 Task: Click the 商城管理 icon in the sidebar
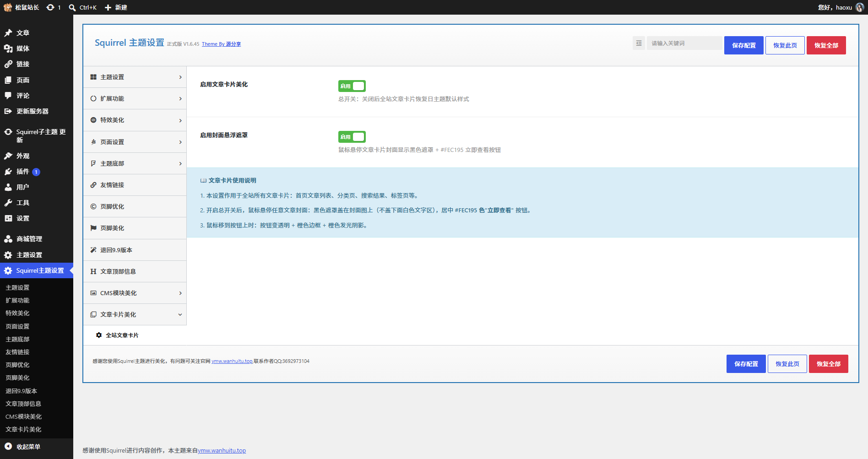pyautogui.click(x=8, y=239)
